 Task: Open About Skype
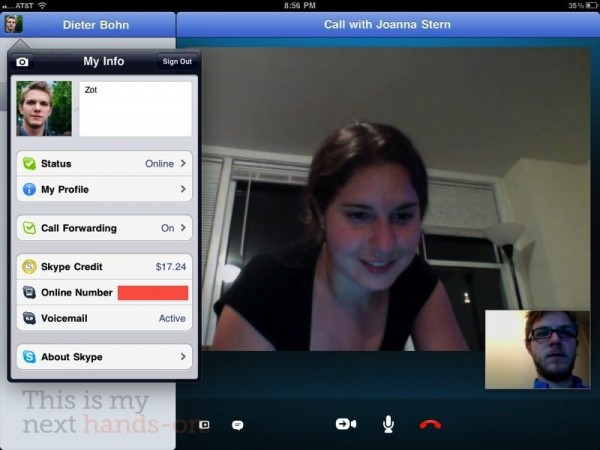[104, 357]
